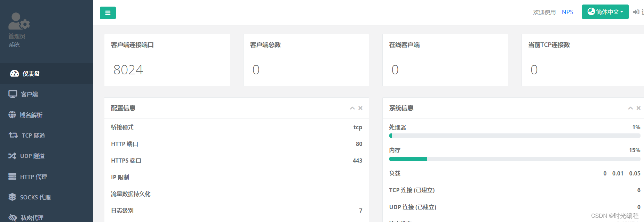Click the client monitor icon

(13, 94)
